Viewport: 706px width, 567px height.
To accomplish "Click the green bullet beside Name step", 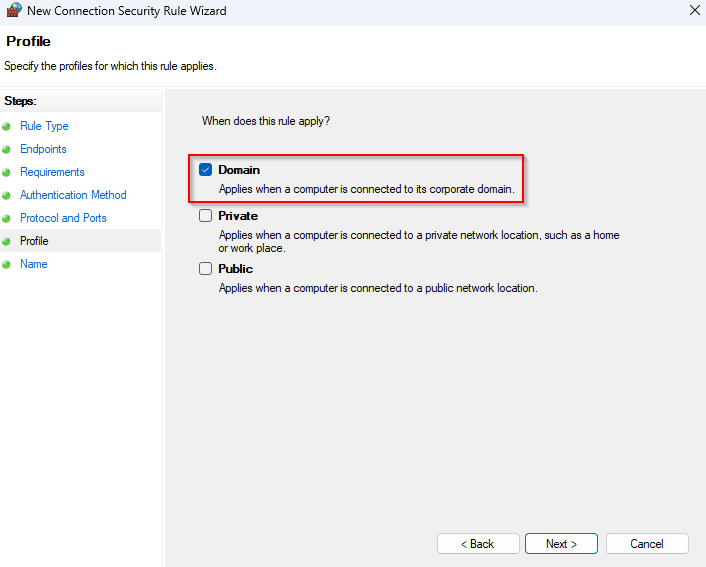I will 7,265.
